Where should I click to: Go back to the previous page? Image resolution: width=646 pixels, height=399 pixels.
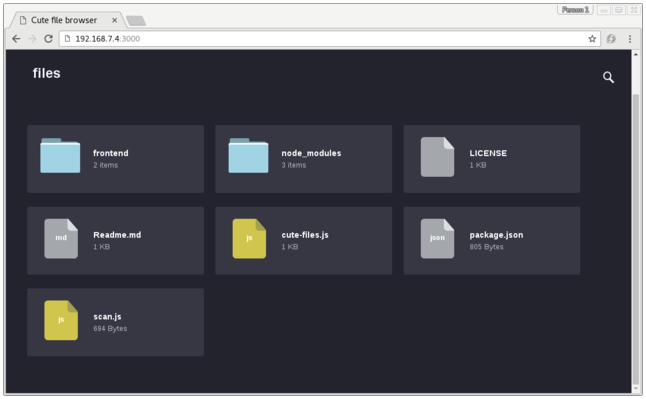(16, 39)
